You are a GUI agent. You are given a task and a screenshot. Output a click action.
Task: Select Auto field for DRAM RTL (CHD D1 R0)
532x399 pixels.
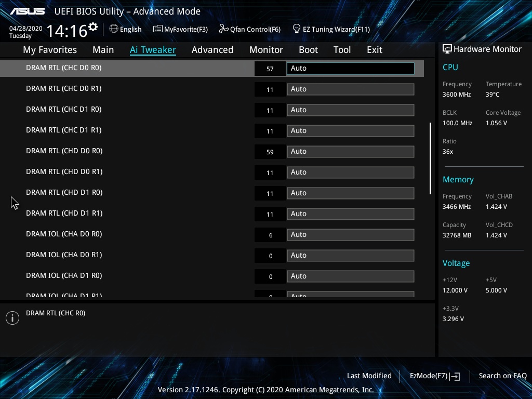[351, 193]
